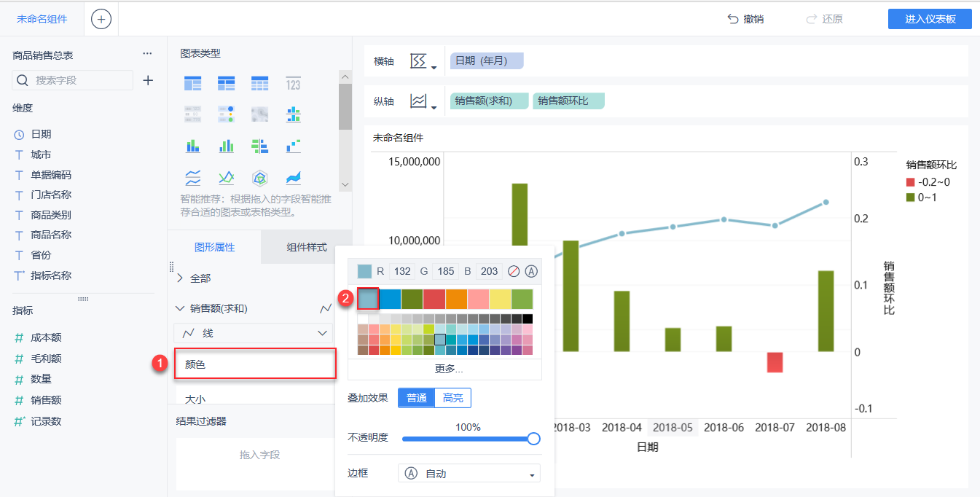Choose the map chart type
Viewport: 980px width, 497px height.
[x=260, y=114]
